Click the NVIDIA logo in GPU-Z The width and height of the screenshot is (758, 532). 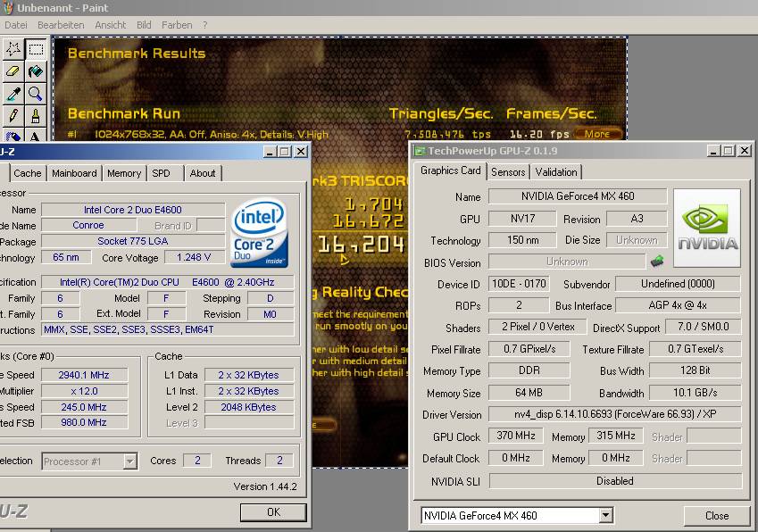707,229
